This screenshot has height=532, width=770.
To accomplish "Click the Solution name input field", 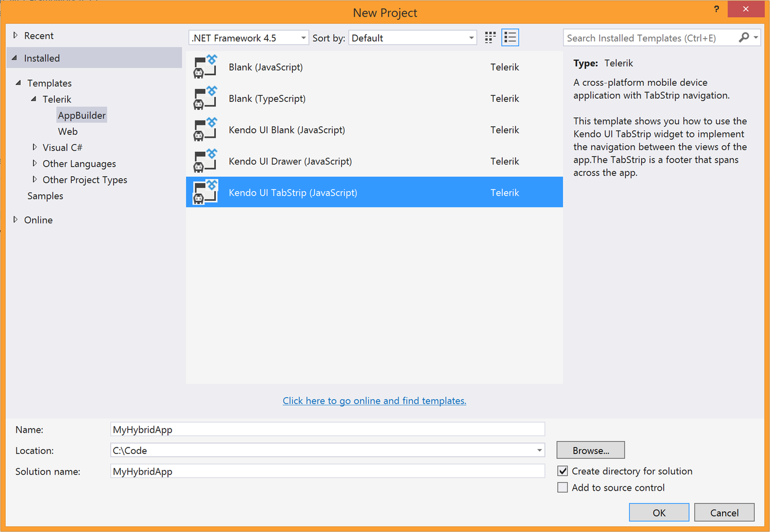I will click(328, 471).
